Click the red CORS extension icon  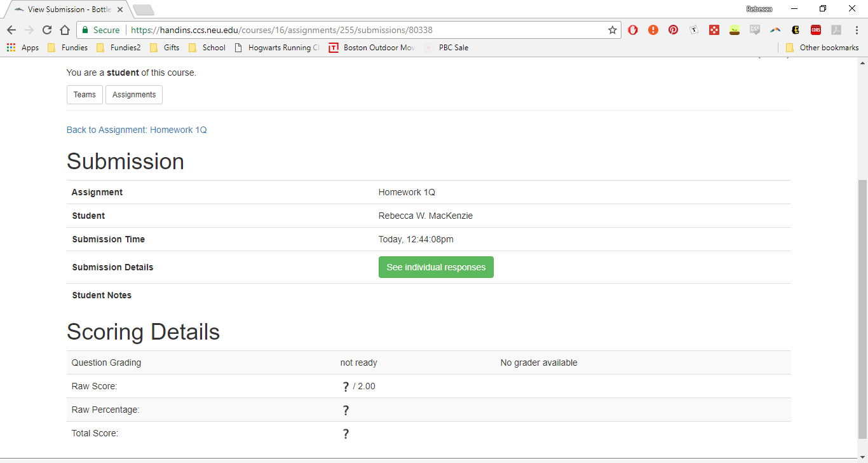(x=816, y=30)
